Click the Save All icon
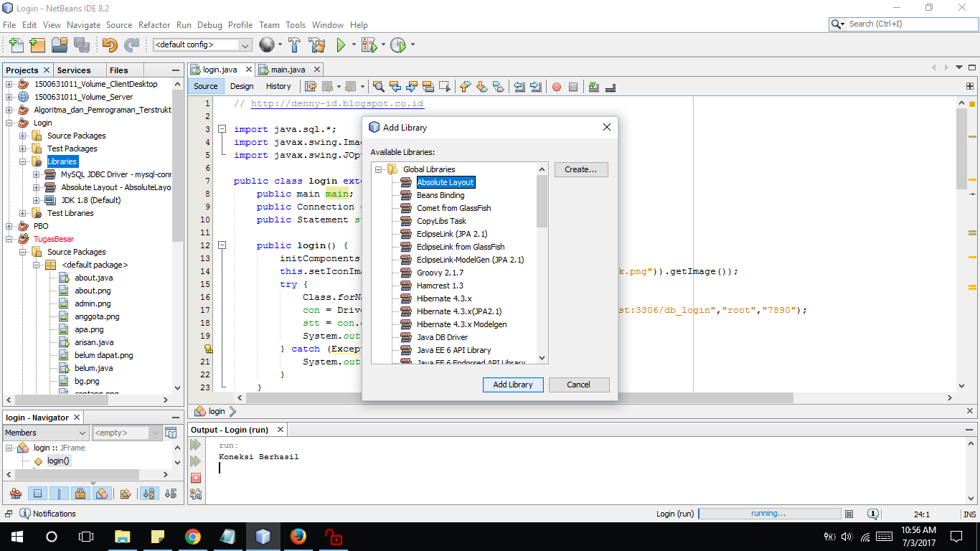Viewport: 980px width, 551px height. (x=81, y=44)
